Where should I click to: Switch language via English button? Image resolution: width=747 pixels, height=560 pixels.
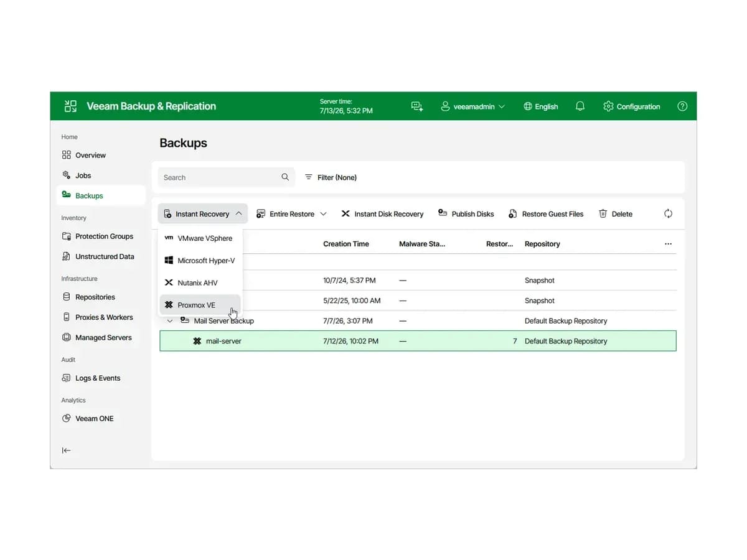coord(540,106)
